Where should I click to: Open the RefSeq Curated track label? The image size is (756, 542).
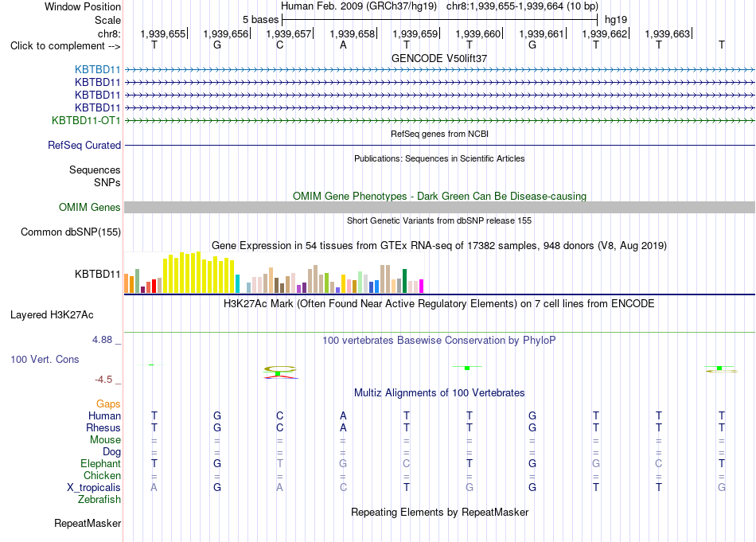coord(84,145)
